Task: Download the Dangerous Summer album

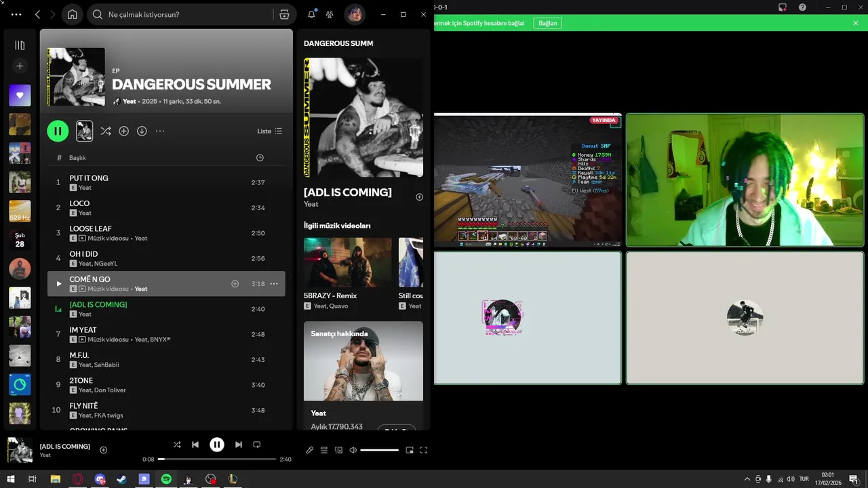Action: tap(142, 131)
